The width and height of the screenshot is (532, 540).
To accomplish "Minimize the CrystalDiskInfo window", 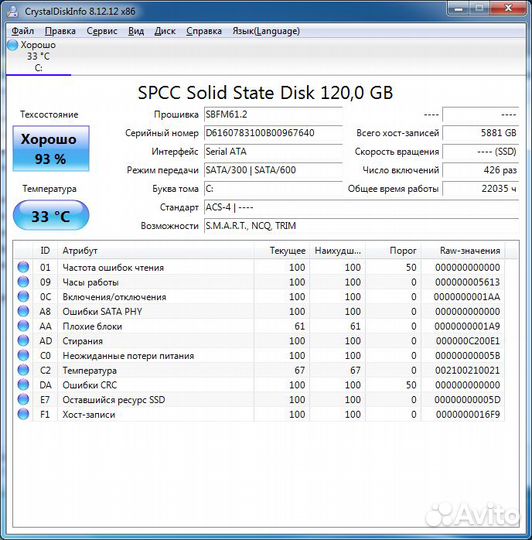I will click(459, 8).
